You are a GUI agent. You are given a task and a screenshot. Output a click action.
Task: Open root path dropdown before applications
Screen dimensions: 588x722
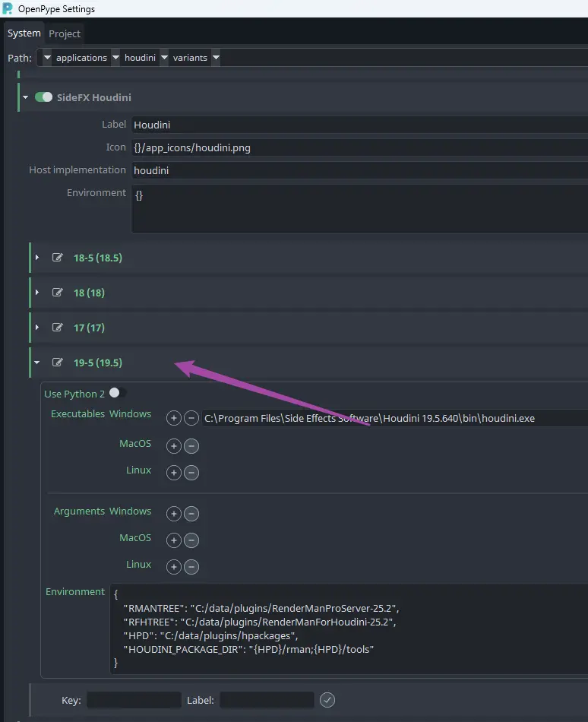click(x=46, y=58)
